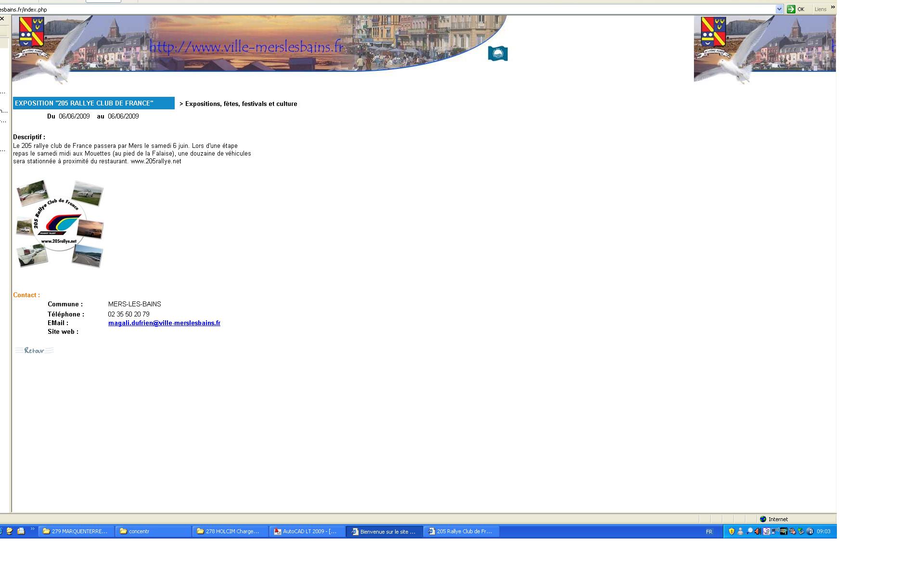The image size is (924, 578).
Task: Click the magali.dufrien email link
Action: (x=164, y=323)
